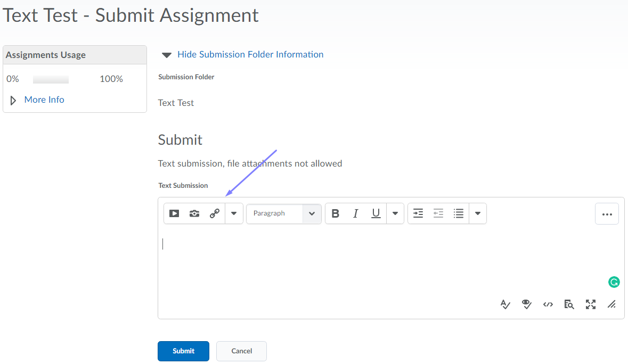Toggle underline formatting
This screenshot has width=628, height=364.
click(x=376, y=213)
